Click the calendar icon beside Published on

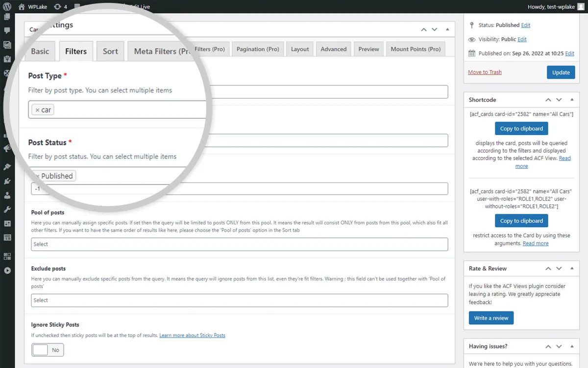pyautogui.click(x=472, y=53)
